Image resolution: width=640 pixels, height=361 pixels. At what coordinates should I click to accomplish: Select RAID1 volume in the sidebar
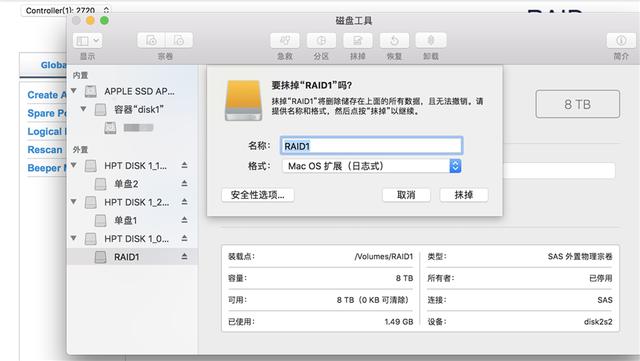tap(131, 257)
